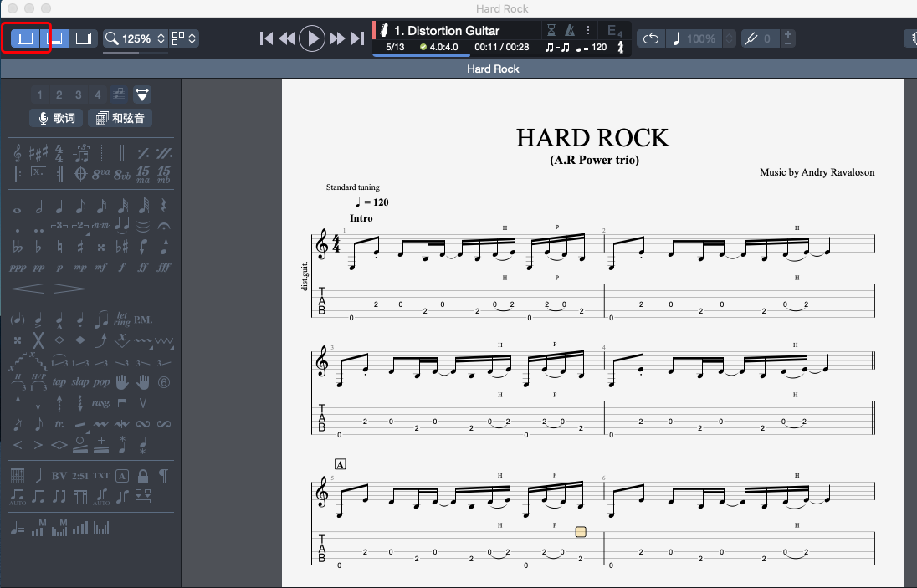
Task: Apply the fff dynamic marking
Action: tap(164, 268)
